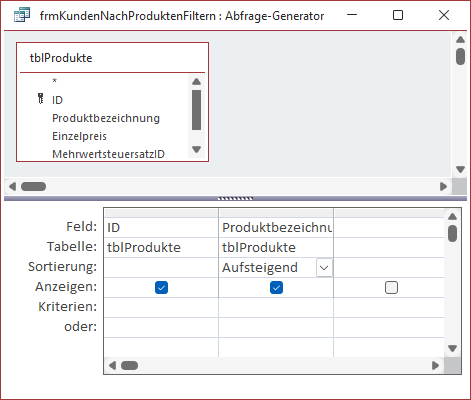Viewport: 471px width, 400px height.
Task: Select Produktbezeichnung in tblProdukte field list
Action: (x=106, y=118)
